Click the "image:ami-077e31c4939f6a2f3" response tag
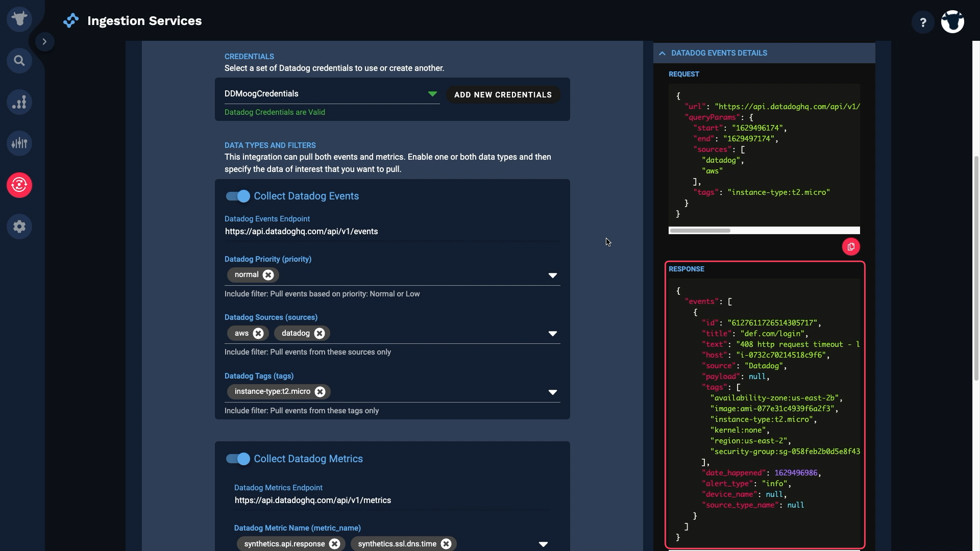980x551 pixels. tap(772, 409)
